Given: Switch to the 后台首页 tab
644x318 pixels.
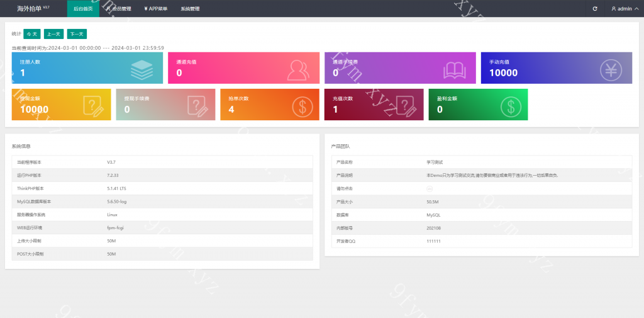Looking at the screenshot, I should click(x=83, y=9).
